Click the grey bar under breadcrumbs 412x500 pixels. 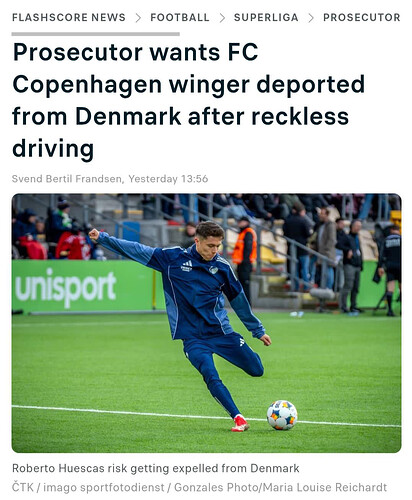click(96, 34)
